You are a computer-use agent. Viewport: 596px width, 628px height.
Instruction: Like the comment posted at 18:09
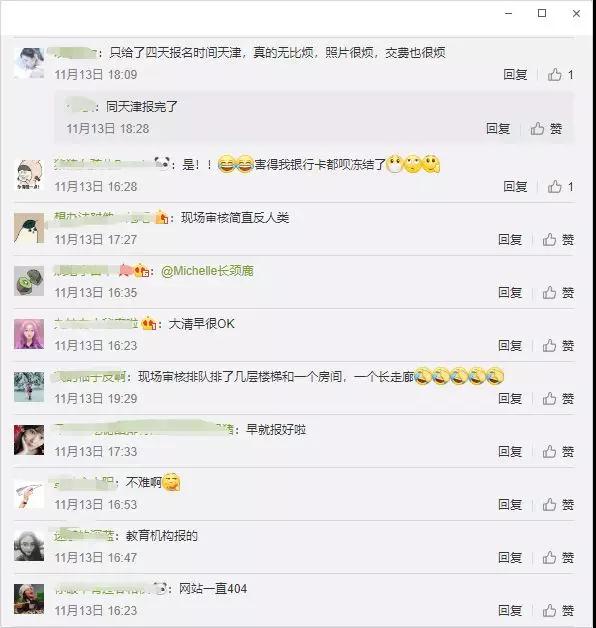pos(560,74)
